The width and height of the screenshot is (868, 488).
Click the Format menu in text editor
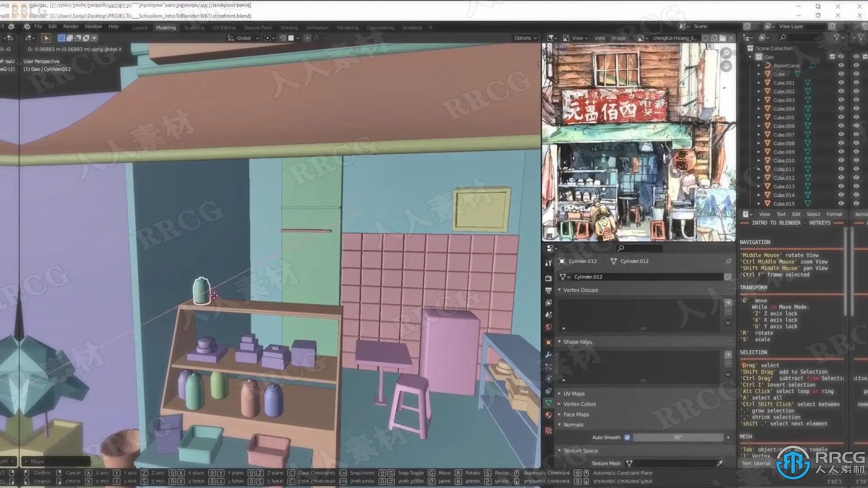(x=834, y=214)
